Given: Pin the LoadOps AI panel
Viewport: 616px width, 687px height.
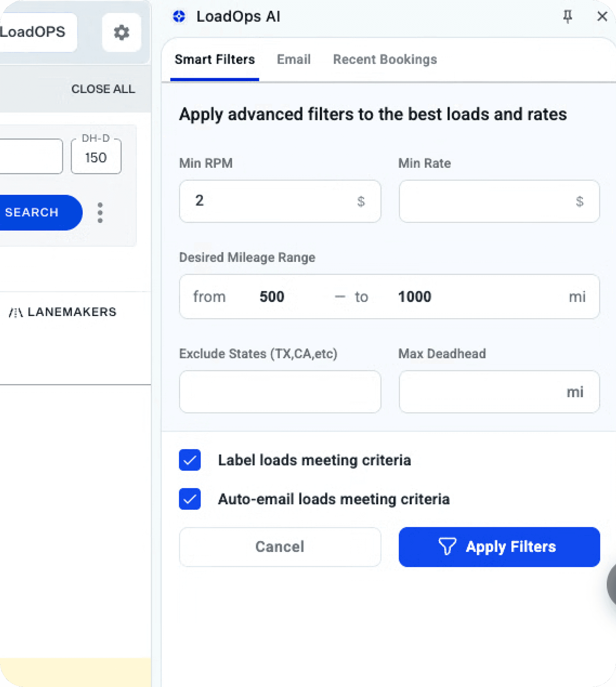Looking at the screenshot, I should 568,17.
